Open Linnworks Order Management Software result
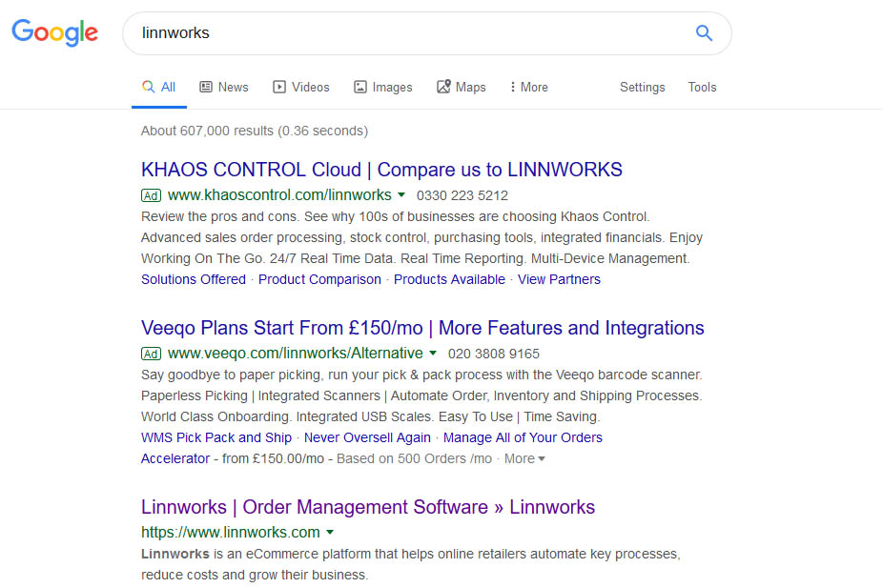The width and height of the screenshot is (883, 588). coord(368,507)
